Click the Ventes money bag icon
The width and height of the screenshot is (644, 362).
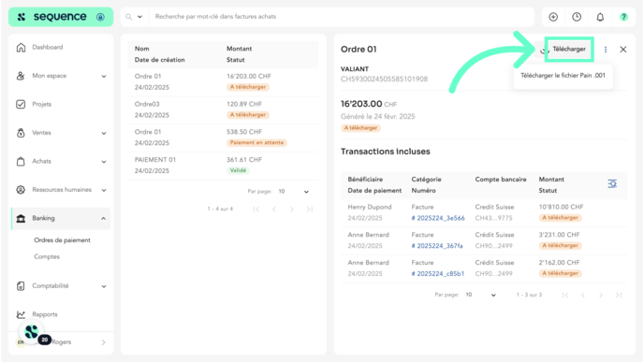point(21,133)
